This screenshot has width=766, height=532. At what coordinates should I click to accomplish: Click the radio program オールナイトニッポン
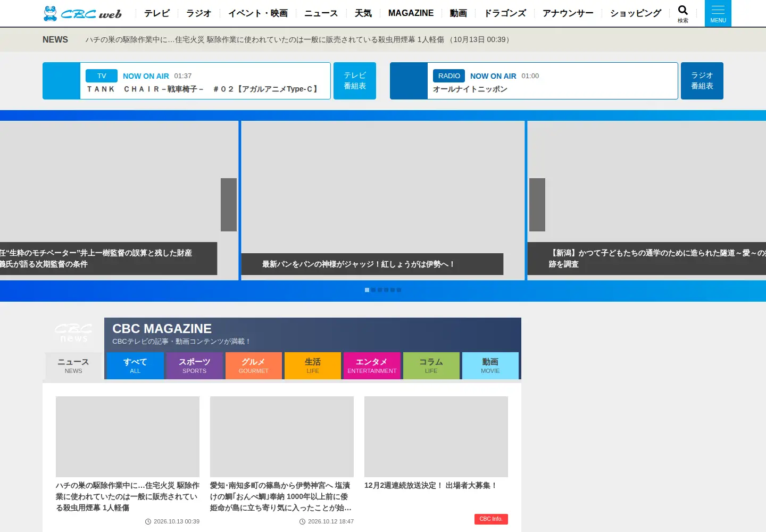tap(470, 89)
